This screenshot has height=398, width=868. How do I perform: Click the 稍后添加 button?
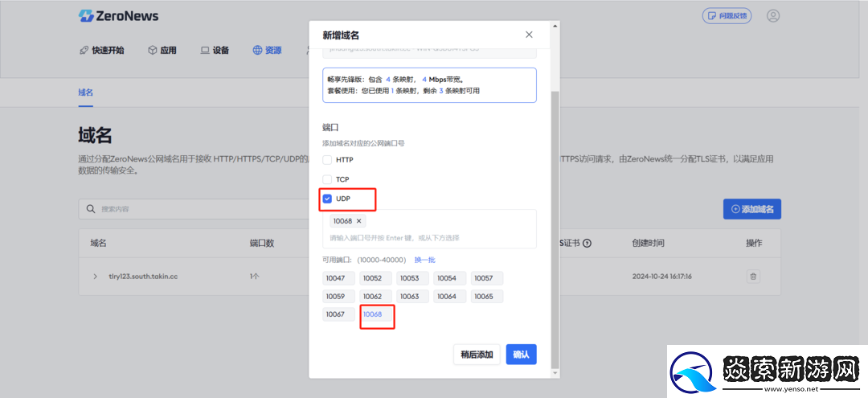(x=477, y=355)
